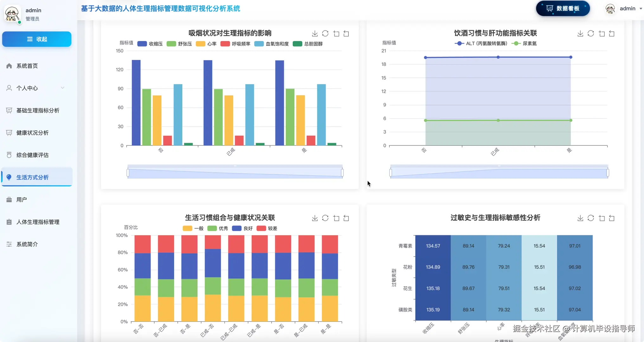Restore the 过敏史与生理指标敏感性分析 chart view

pos(612,218)
